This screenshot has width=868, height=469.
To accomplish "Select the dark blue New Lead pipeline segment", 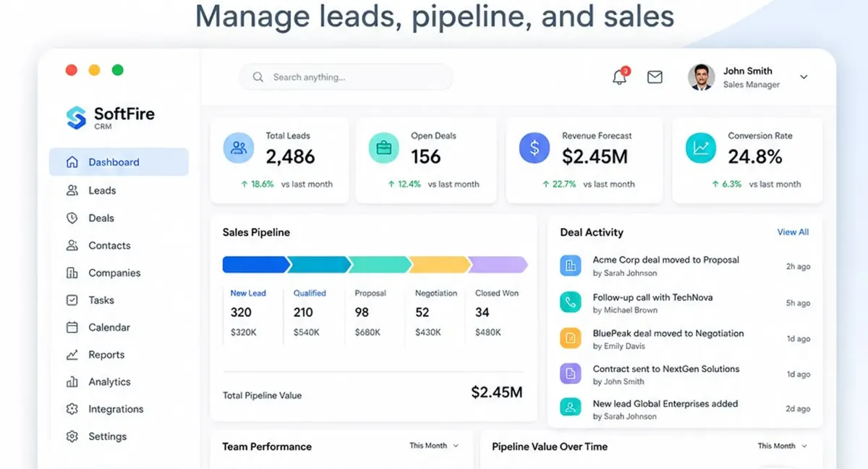I will (x=256, y=264).
